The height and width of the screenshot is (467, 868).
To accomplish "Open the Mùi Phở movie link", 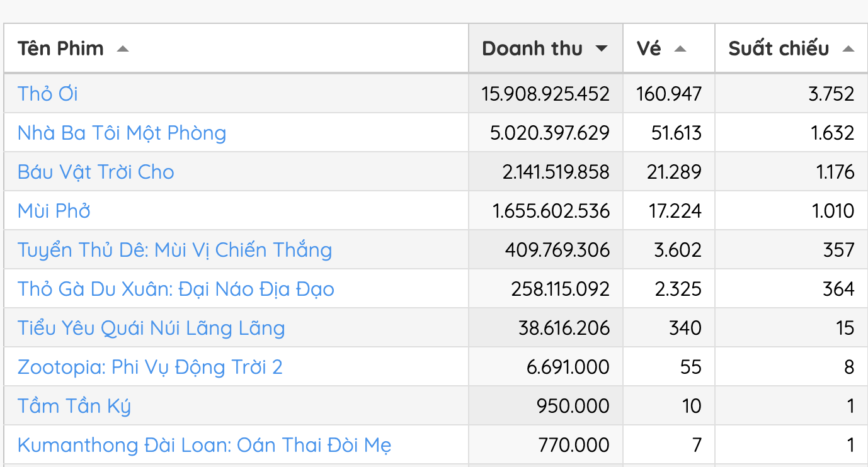I will [x=54, y=211].
